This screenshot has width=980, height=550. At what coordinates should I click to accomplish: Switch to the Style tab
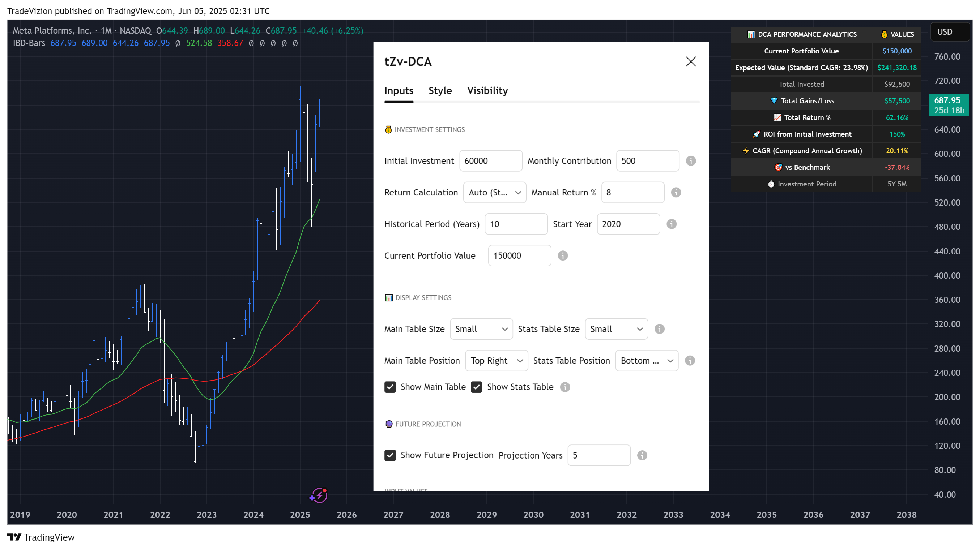point(440,90)
